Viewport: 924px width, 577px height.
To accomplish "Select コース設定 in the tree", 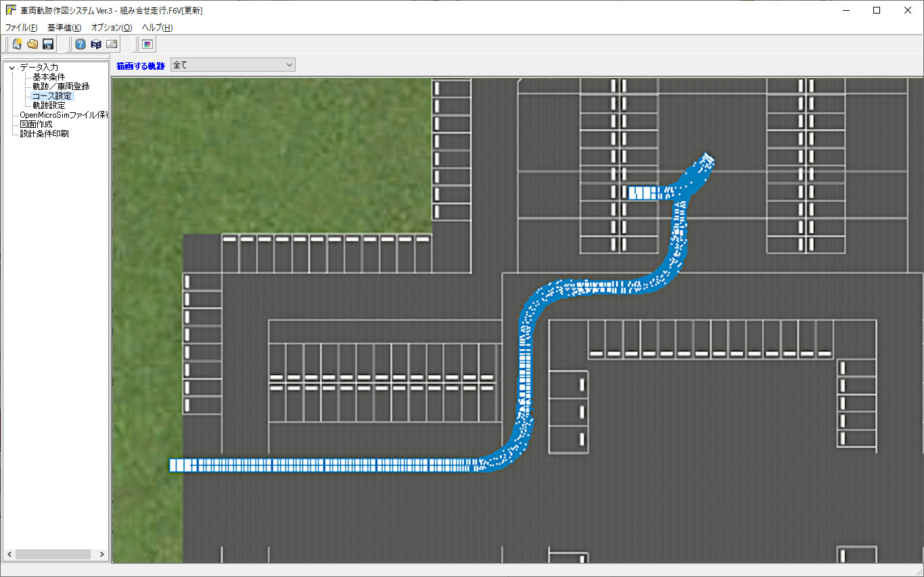I will pos(51,96).
